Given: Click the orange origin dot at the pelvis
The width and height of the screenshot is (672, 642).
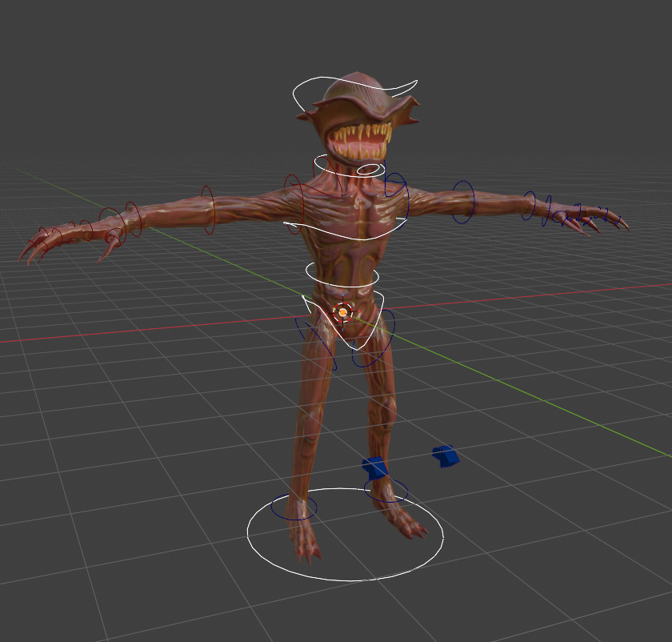Looking at the screenshot, I should point(342,313).
